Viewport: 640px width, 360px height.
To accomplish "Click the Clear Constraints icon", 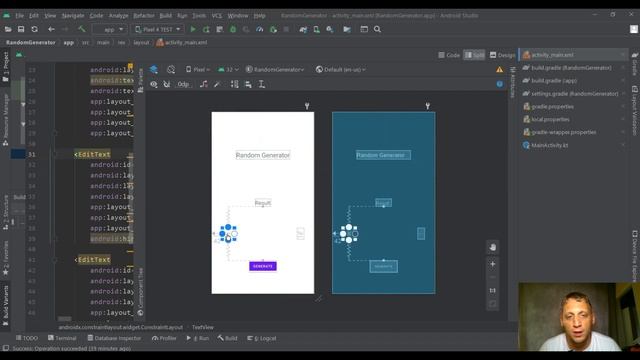I will [204, 84].
